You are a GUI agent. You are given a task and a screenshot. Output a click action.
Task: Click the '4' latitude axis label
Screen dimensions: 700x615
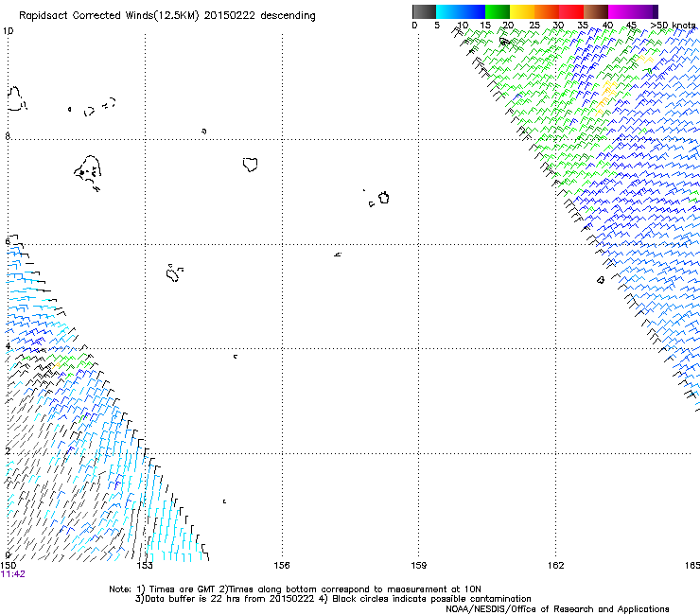8,346
